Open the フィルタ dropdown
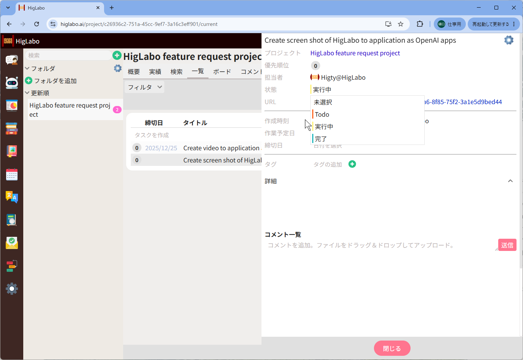Viewport: 523px width, 360px height. 145,87
